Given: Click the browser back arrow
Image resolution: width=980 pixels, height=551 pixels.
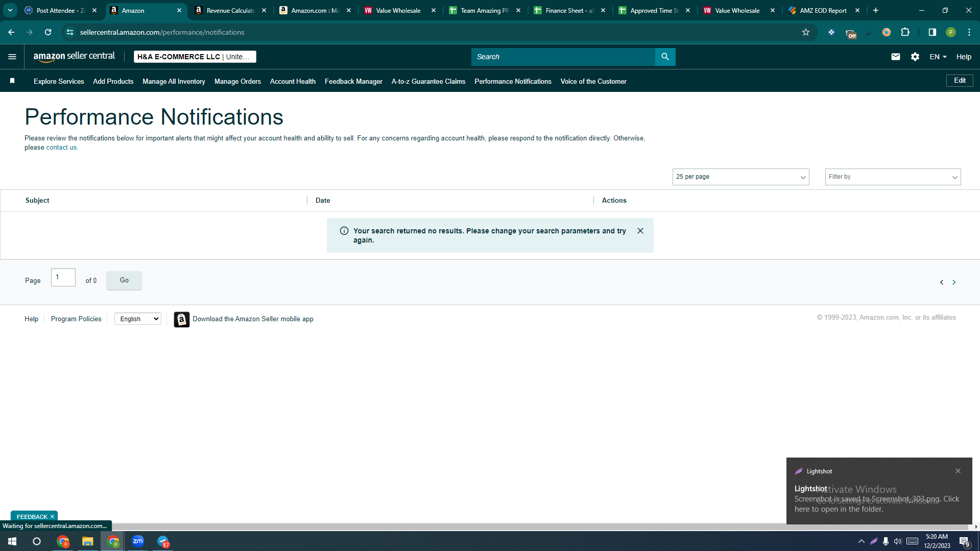Looking at the screenshot, I should coord(11,32).
